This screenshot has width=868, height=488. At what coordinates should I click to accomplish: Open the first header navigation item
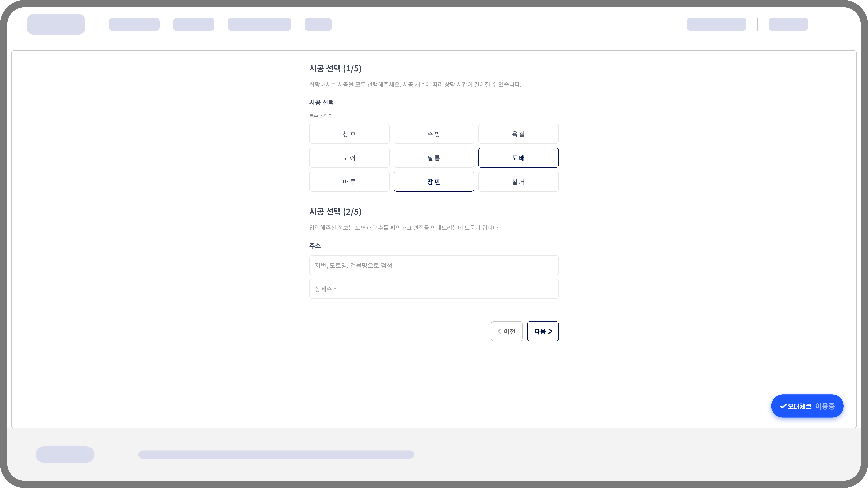coord(134,24)
